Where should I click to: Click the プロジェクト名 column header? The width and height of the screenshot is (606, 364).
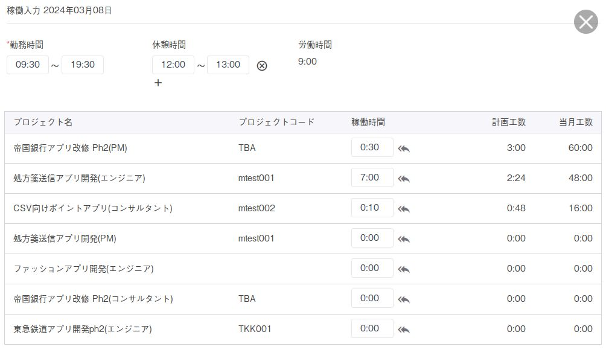pos(43,122)
